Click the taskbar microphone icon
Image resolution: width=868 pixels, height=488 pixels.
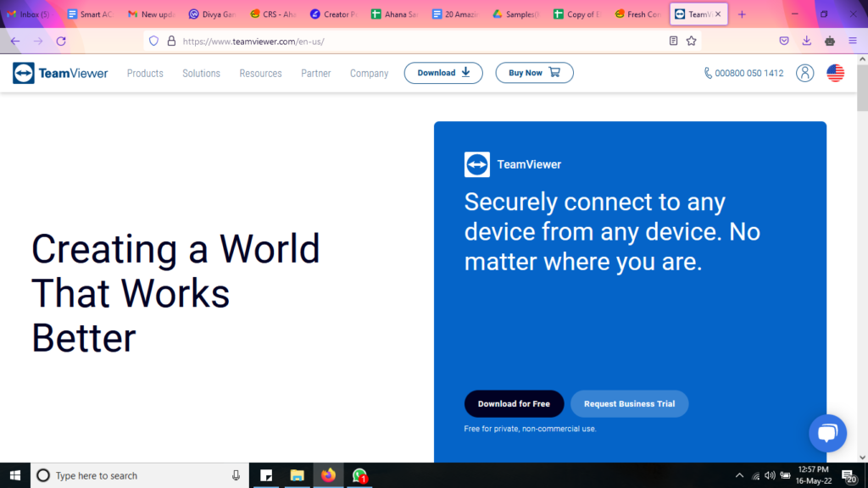point(236,475)
